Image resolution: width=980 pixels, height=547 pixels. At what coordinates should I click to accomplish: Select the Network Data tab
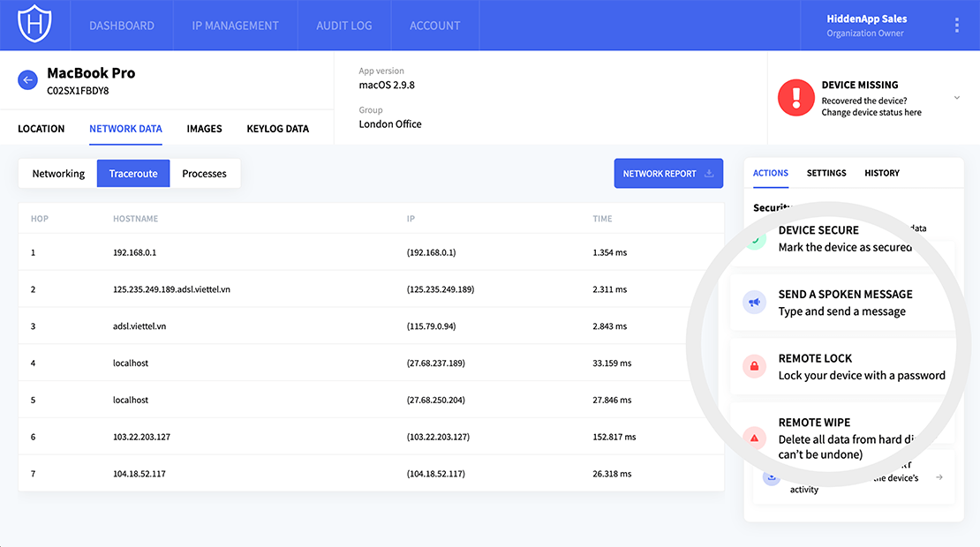coord(125,129)
